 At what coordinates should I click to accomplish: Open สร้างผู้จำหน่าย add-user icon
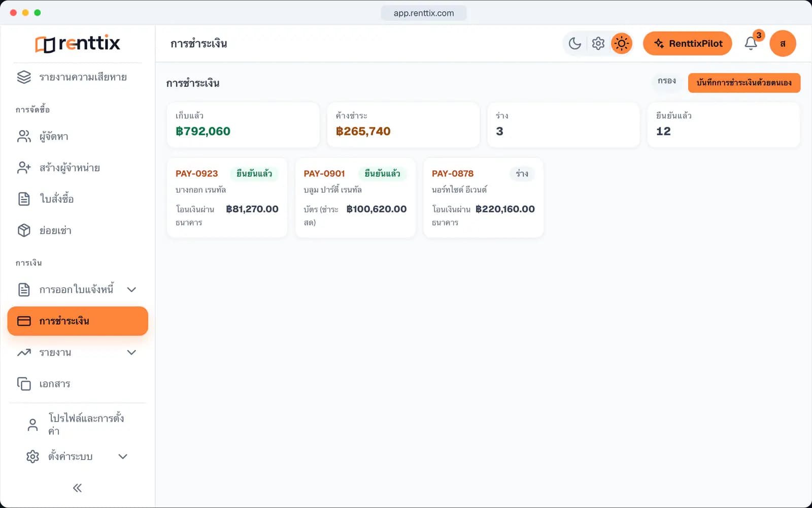click(24, 168)
